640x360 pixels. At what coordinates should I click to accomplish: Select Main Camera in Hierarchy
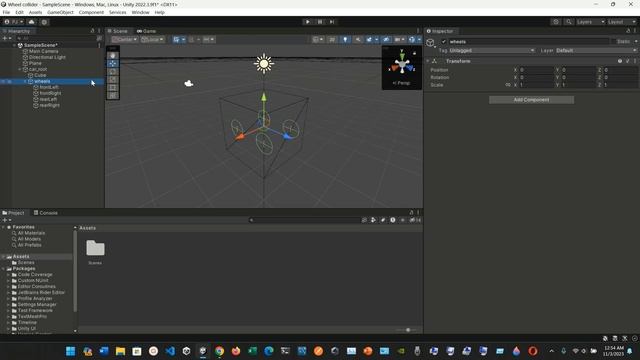pos(43,51)
